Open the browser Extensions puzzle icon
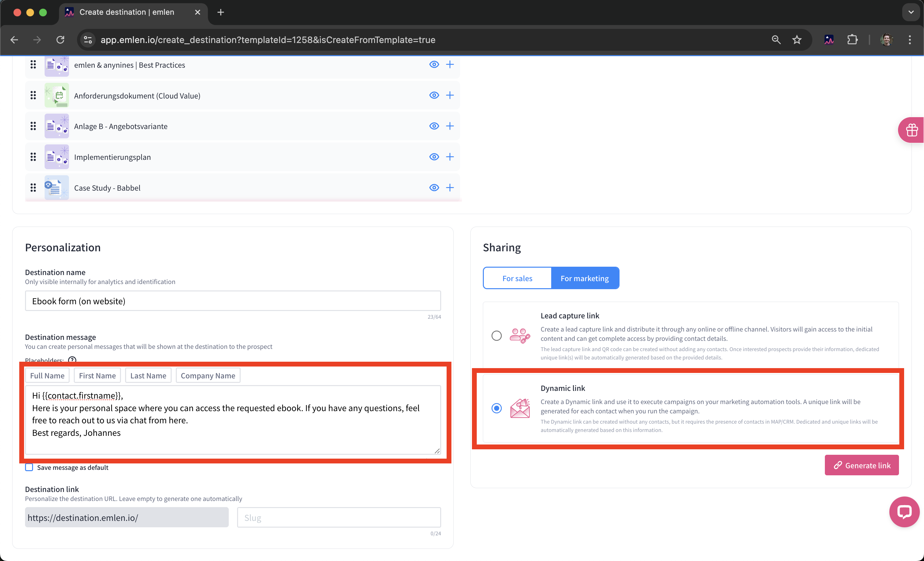This screenshot has width=924, height=561. (x=852, y=40)
